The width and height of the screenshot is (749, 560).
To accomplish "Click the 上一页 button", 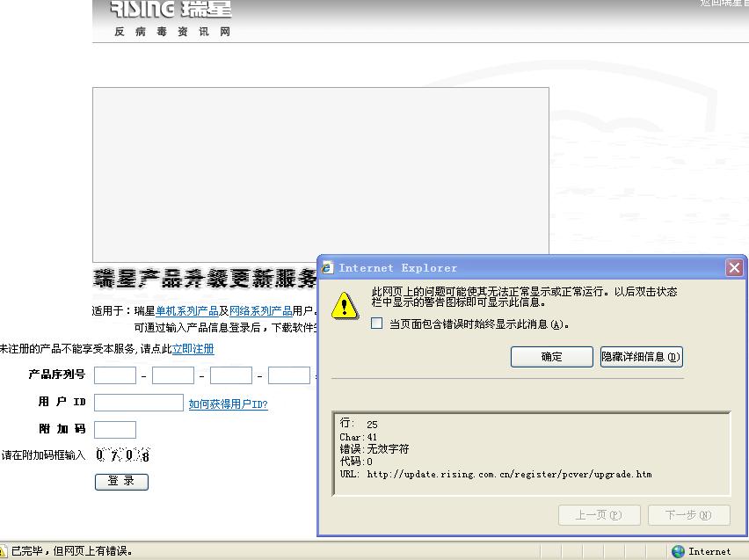I will point(599,515).
